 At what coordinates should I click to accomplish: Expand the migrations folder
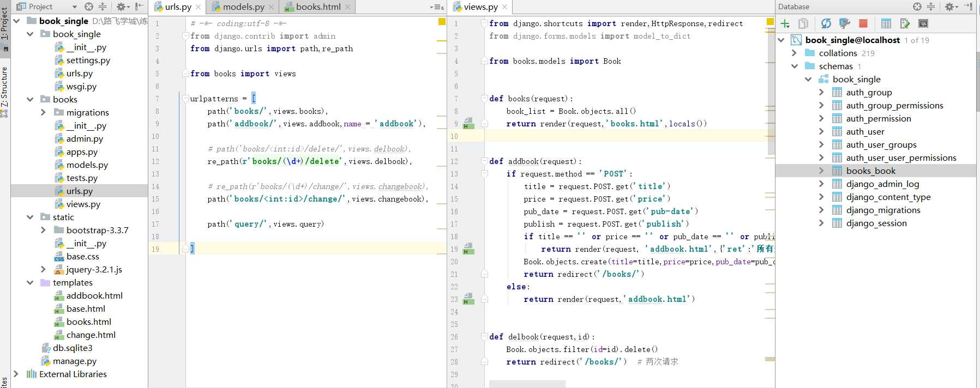(43, 112)
